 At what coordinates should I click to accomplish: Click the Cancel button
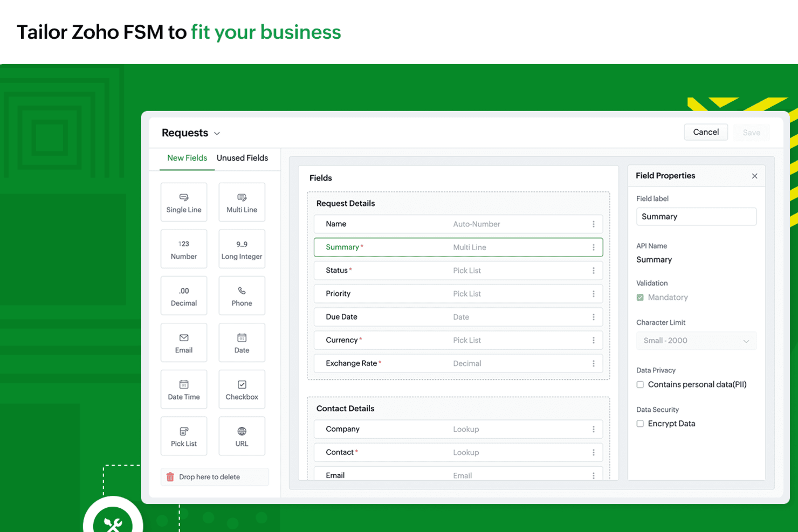point(706,132)
